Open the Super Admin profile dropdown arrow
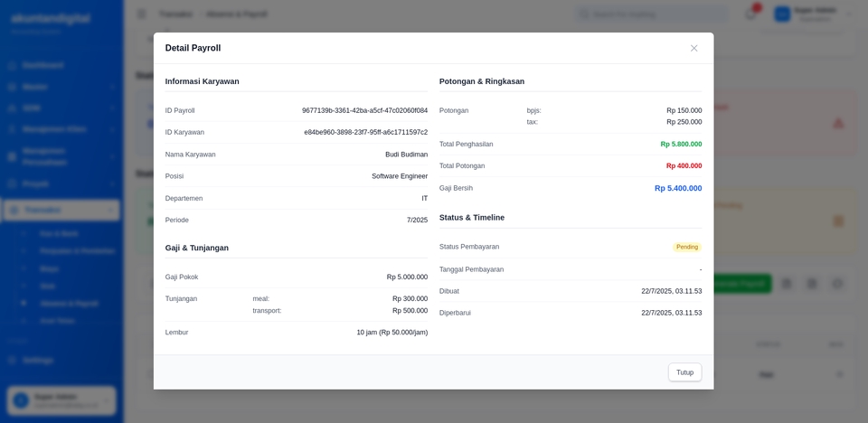This screenshot has width=868, height=423. pyautogui.click(x=848, y=14)
